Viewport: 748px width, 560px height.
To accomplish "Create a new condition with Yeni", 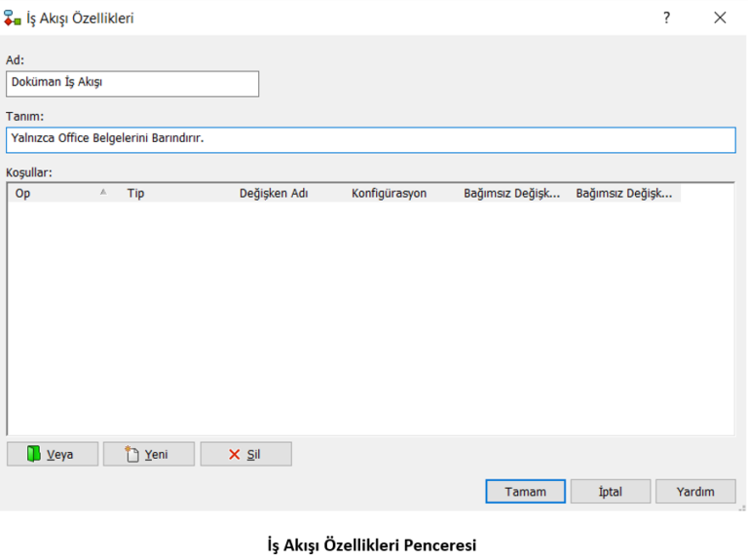I will pos(148,454).
